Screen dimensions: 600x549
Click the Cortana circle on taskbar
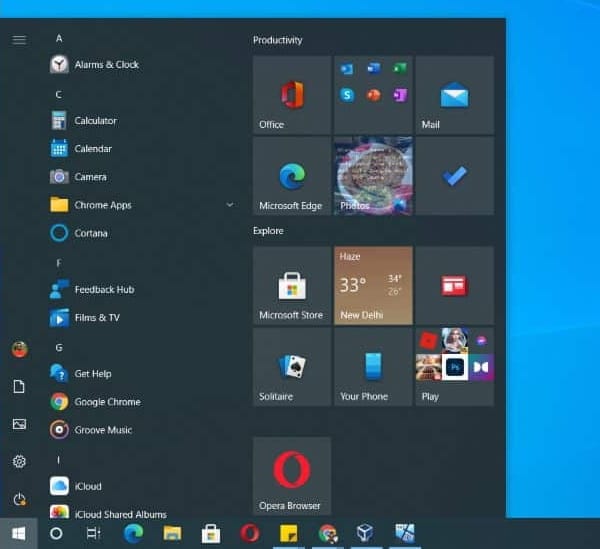click(x=56, y=533)
